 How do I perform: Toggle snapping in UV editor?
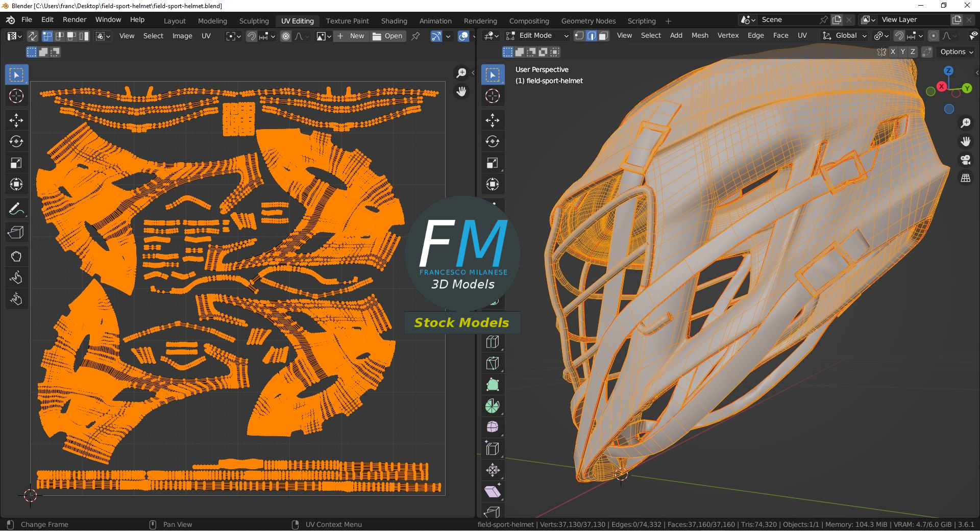click(252, 36)
